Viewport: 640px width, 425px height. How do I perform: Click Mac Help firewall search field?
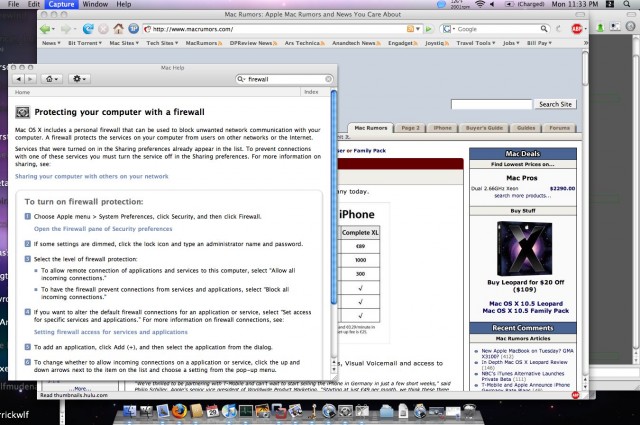(x=284, y=79)
